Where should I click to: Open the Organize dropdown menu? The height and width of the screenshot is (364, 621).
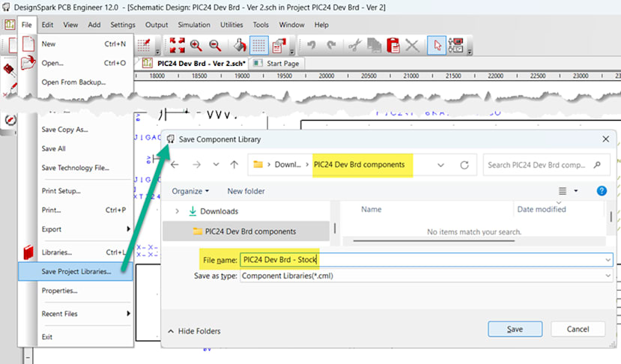pos(190,191)
